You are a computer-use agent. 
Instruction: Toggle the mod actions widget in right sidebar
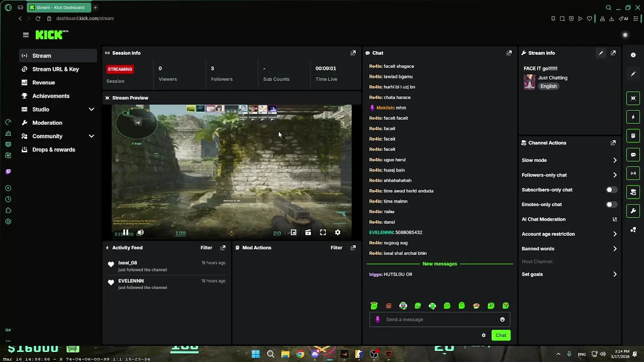[633, 136]
